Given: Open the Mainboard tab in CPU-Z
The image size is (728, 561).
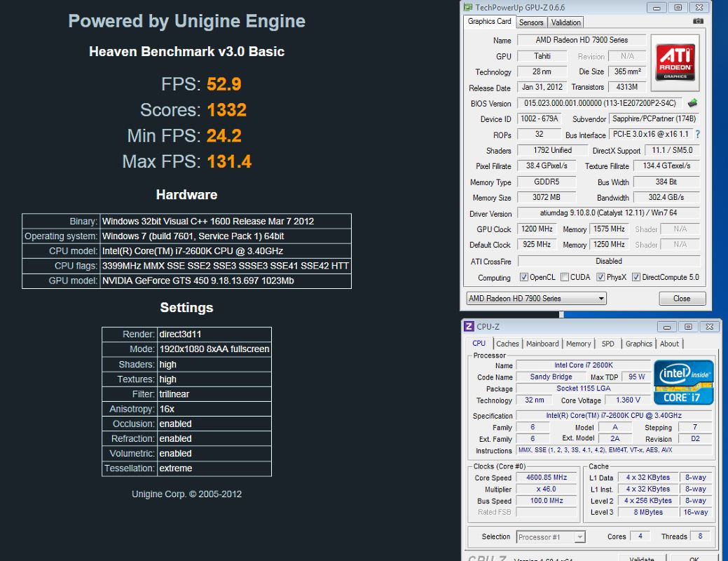Looking at the screenshot, I should click(x=542, y=344).
